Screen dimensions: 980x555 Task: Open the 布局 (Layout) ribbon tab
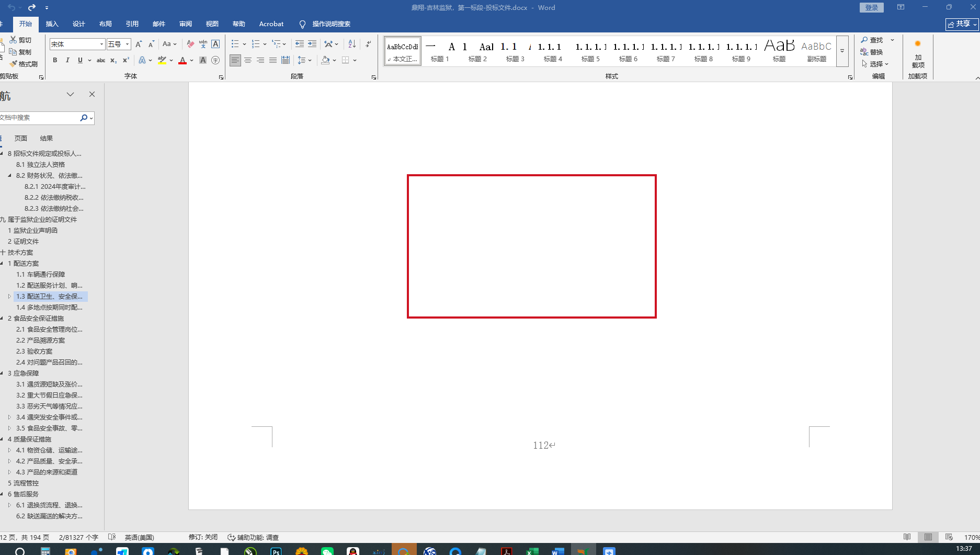(x=105, y=24)
